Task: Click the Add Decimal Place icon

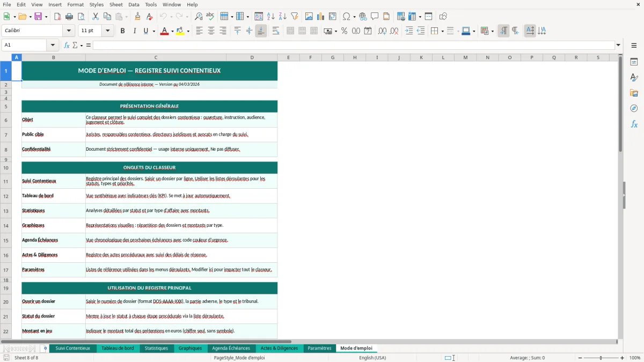Action: 382,31
